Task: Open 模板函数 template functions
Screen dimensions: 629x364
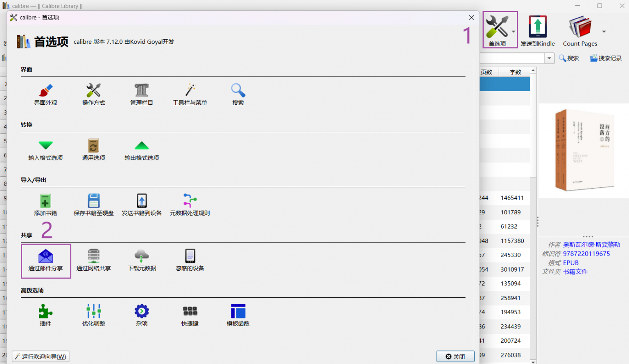Action: coord(238,315)
